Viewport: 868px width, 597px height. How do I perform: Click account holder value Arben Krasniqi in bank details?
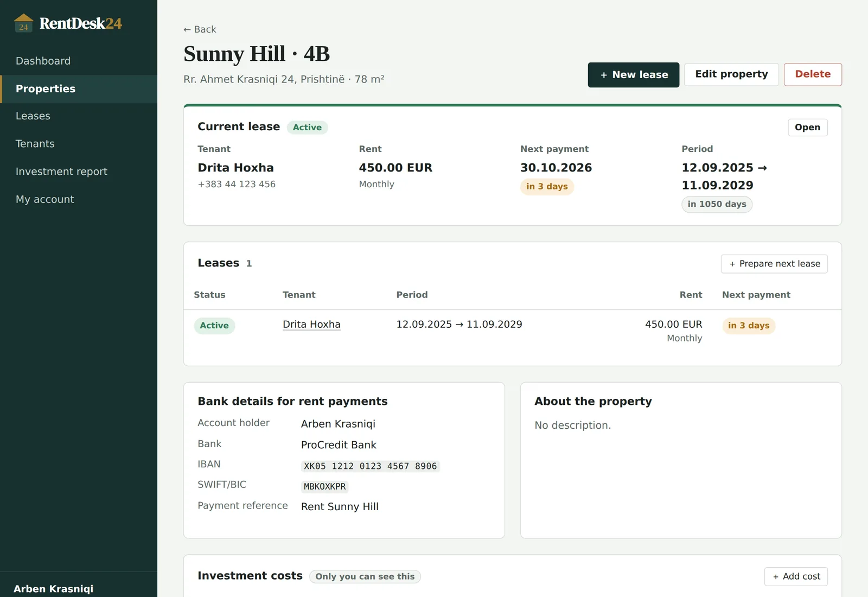338,424
